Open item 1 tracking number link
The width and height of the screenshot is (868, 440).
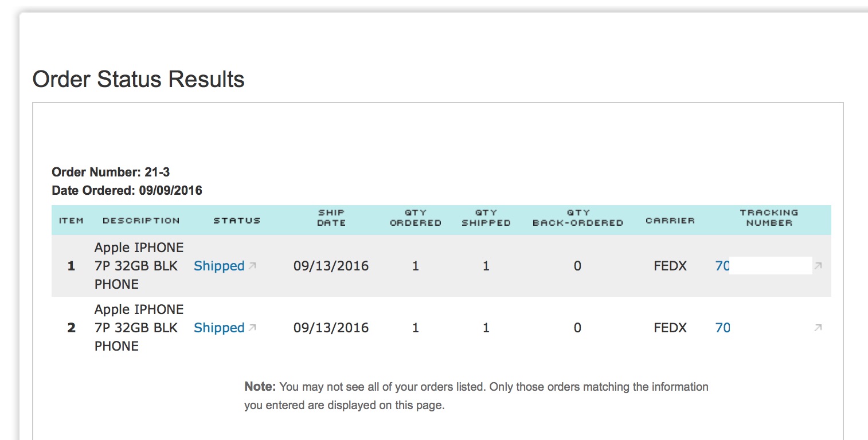click(722, 266)
